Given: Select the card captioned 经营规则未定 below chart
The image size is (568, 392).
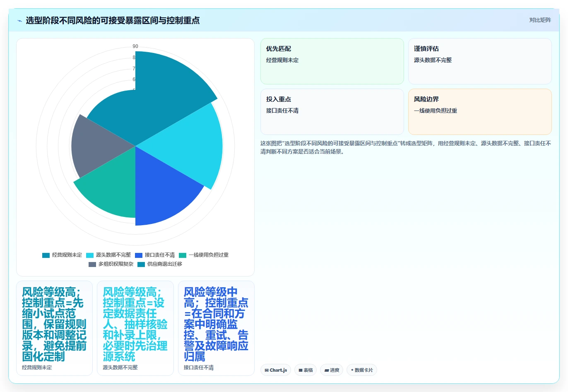Looking at the screenshot, I should [54, 328].
